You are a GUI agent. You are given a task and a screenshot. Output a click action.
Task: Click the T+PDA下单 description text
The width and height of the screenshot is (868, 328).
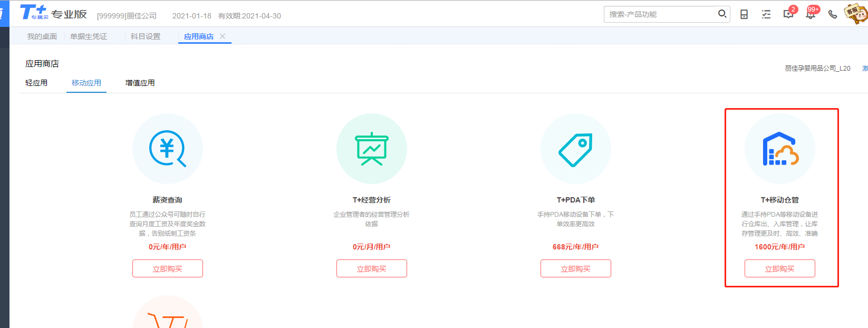(576, 219)
